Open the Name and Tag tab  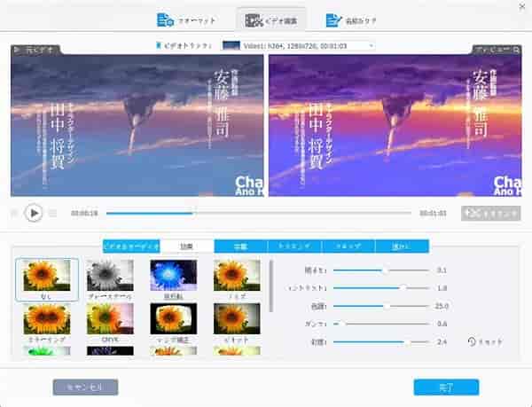351,20
